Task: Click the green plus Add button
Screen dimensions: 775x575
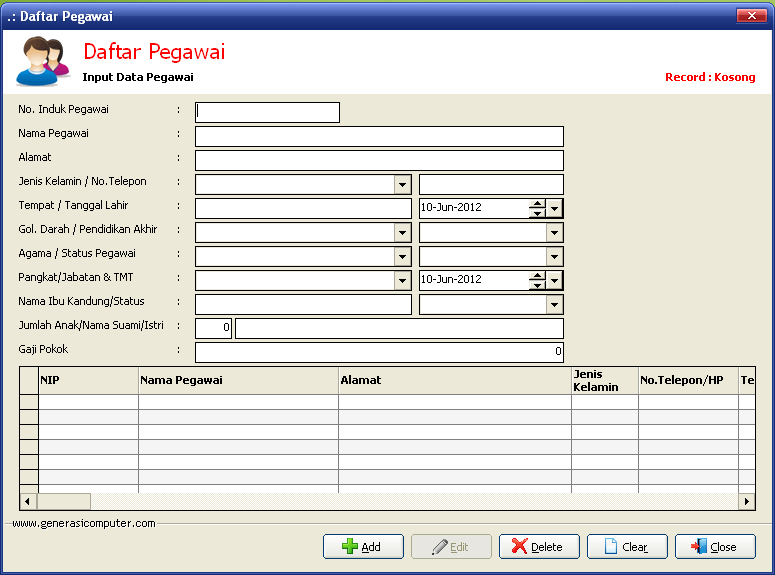Action: (363, 547)
